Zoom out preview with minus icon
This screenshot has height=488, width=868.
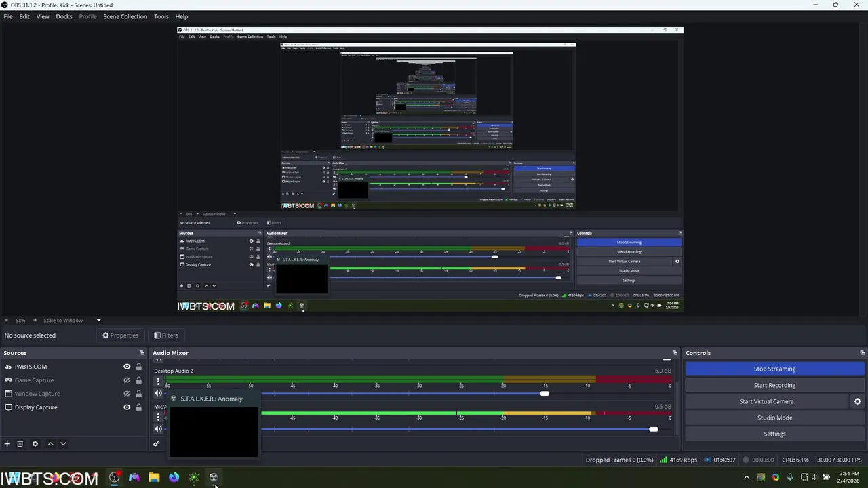6,320
